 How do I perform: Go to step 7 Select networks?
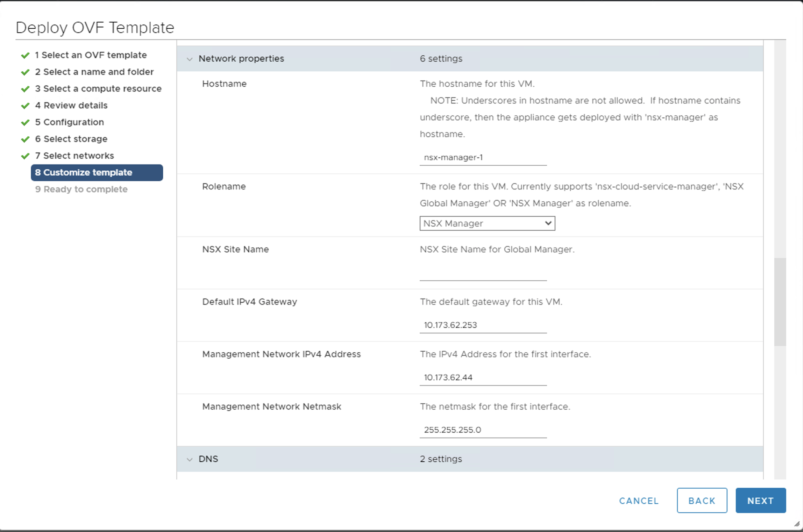pyautogui.click(x=74, y=156)
